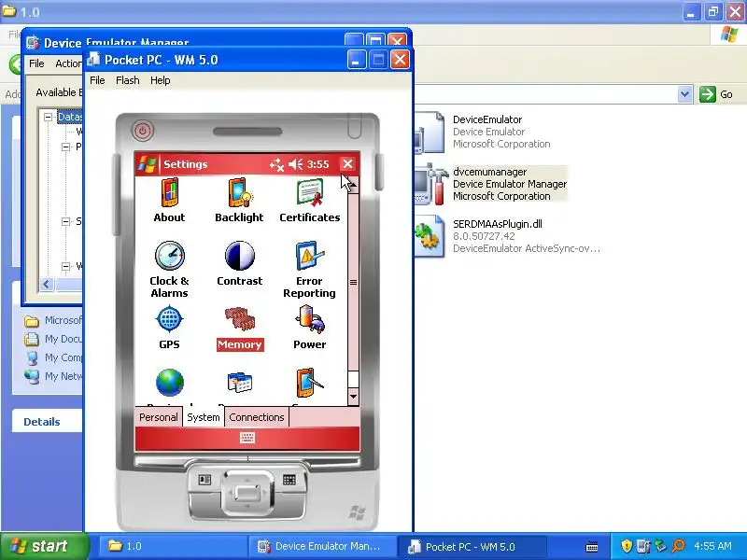Switch to Device Emulator Manager taskbar button
This screenshot has height=560, width=747.
click(322, 546)
